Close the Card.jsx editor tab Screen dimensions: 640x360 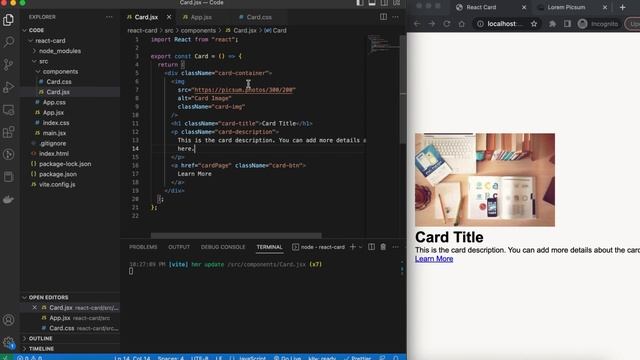click(x=169, y=17)
